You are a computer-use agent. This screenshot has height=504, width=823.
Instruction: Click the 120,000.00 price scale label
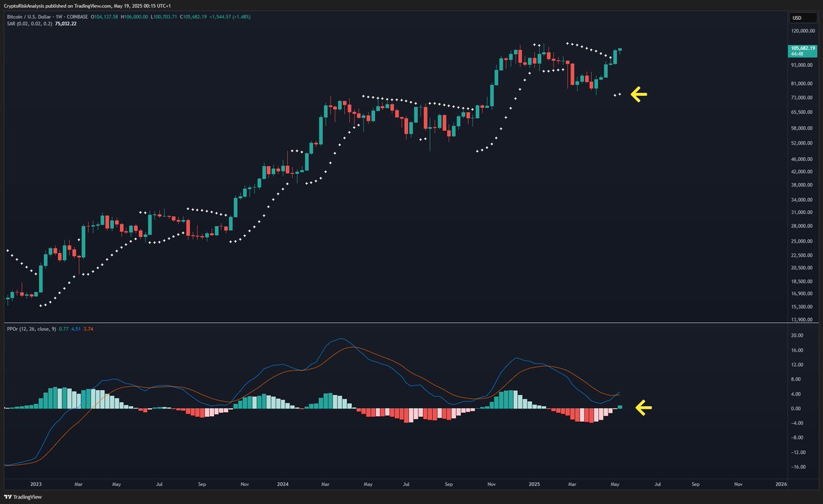coord(803,32)
